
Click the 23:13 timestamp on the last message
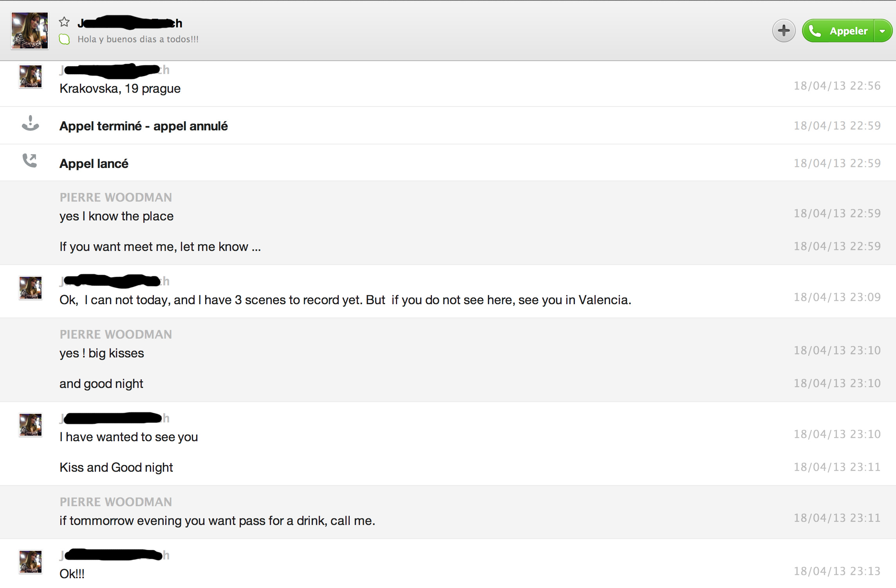pos(837,571)
